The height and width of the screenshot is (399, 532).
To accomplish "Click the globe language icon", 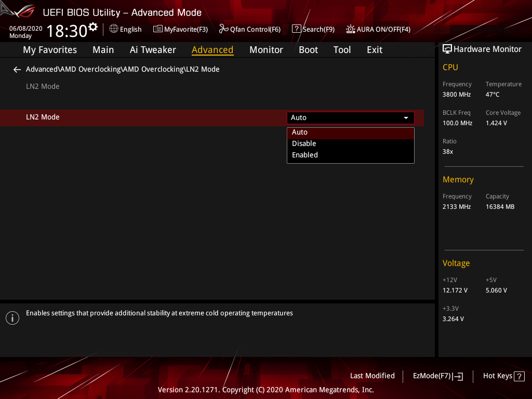I will click(x=114, y=29).
